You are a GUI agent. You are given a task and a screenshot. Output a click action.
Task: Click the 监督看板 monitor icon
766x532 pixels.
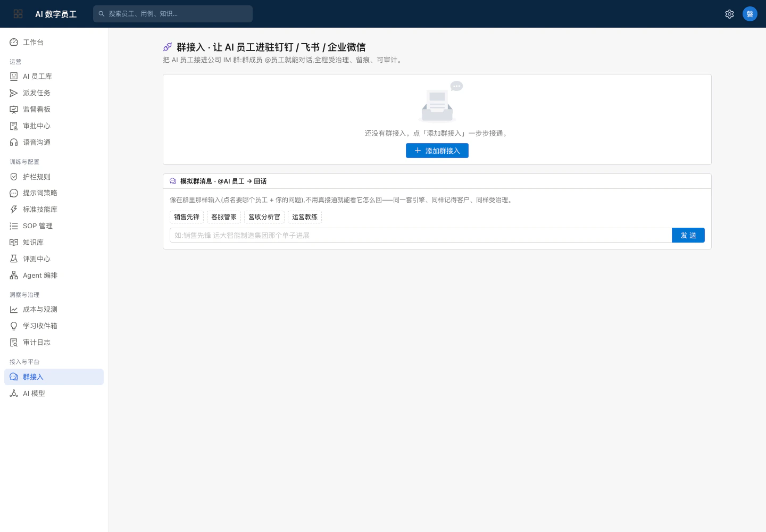pos(14,110)
